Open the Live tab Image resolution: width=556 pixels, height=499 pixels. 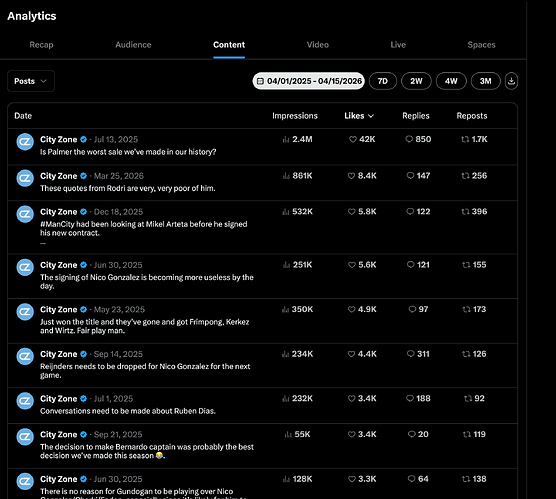pyautogui.click(x=398, y=45)
